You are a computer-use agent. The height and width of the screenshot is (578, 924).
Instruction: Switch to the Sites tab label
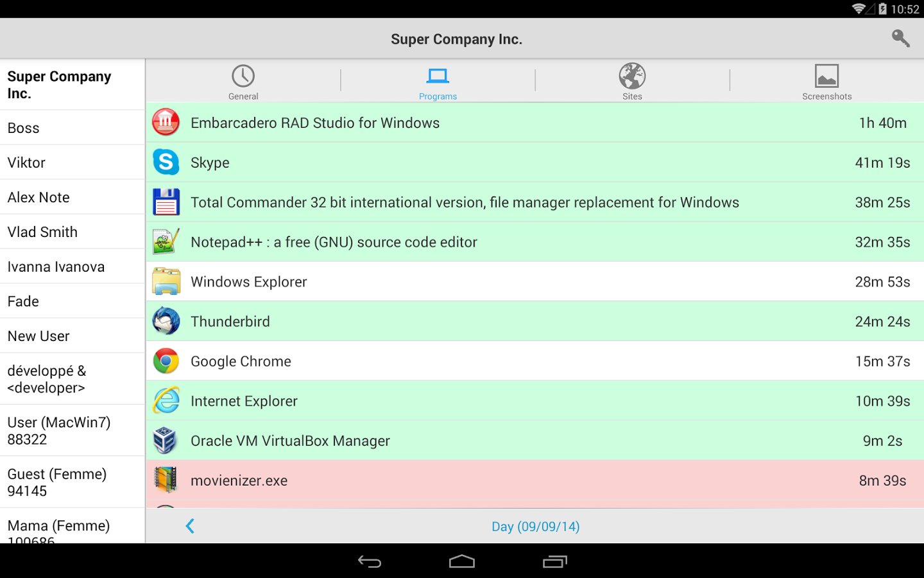click(632, 96)
